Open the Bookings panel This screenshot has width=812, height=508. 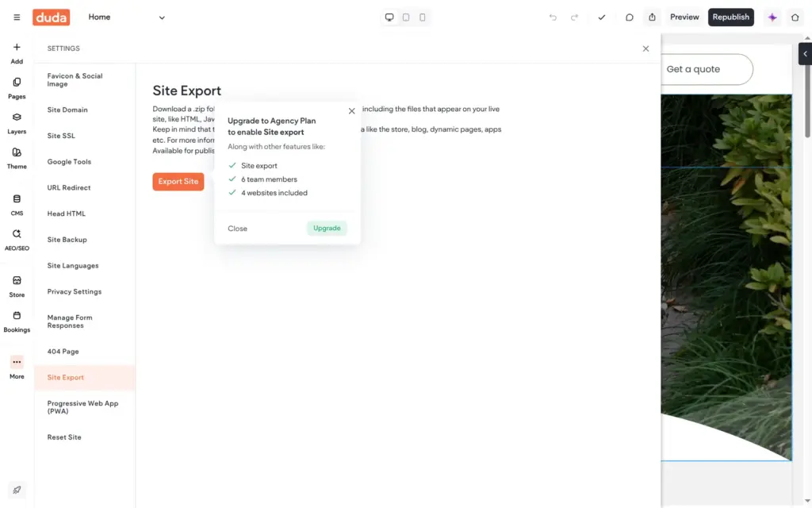coord(17,322)
